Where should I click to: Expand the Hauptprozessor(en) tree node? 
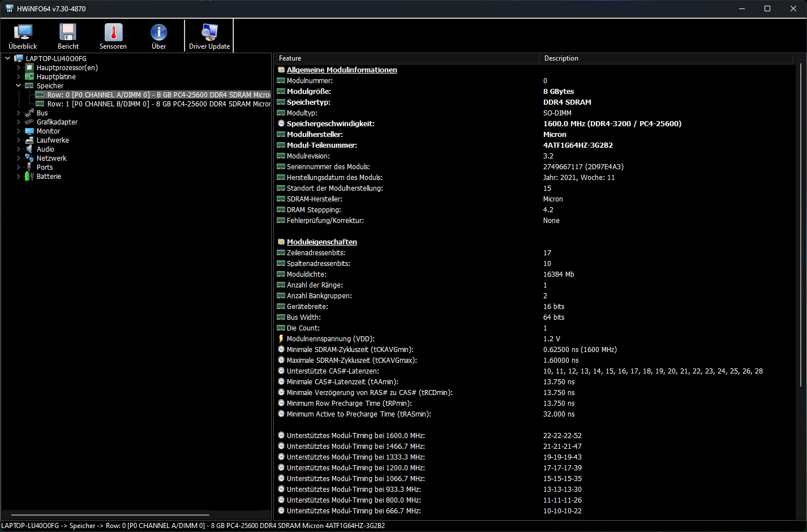click(x=18, y=67)
